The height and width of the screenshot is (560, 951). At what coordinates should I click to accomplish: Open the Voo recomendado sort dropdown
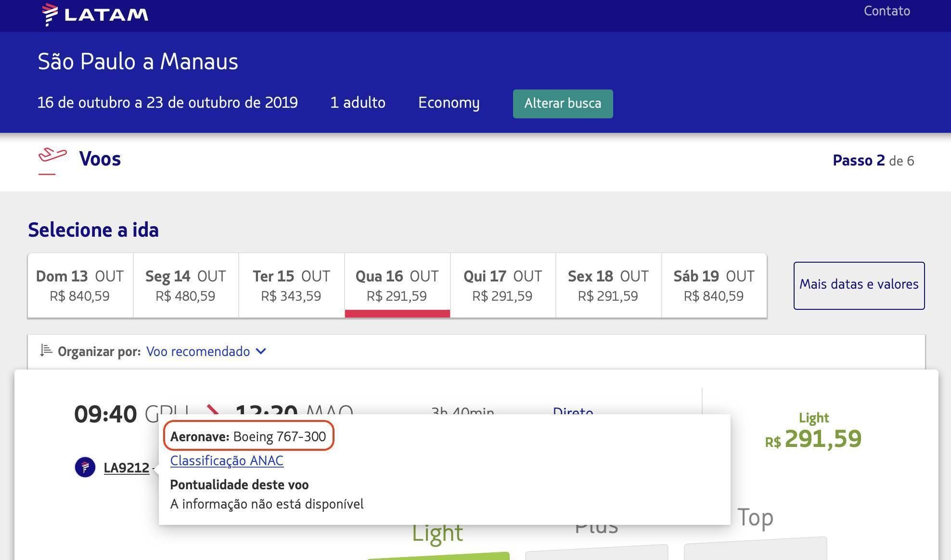coord(206,352)
